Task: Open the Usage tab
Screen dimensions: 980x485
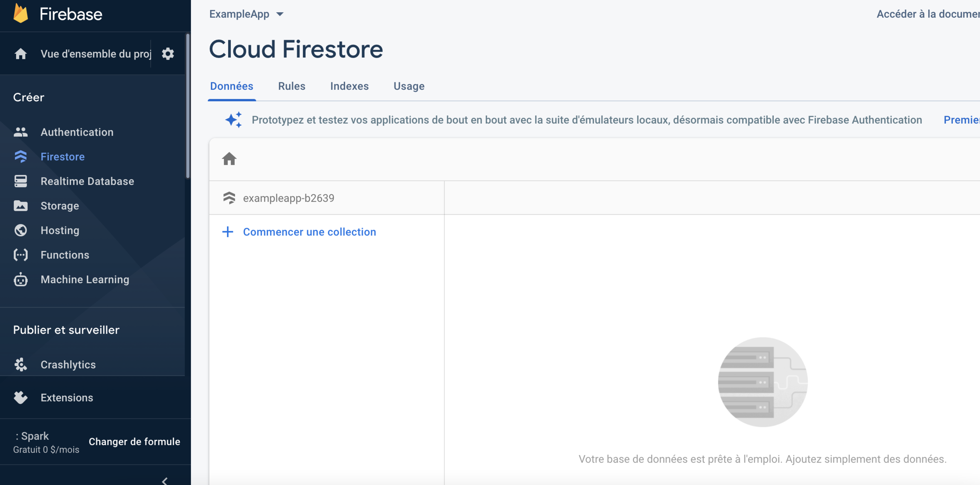Action: (408, 86)
